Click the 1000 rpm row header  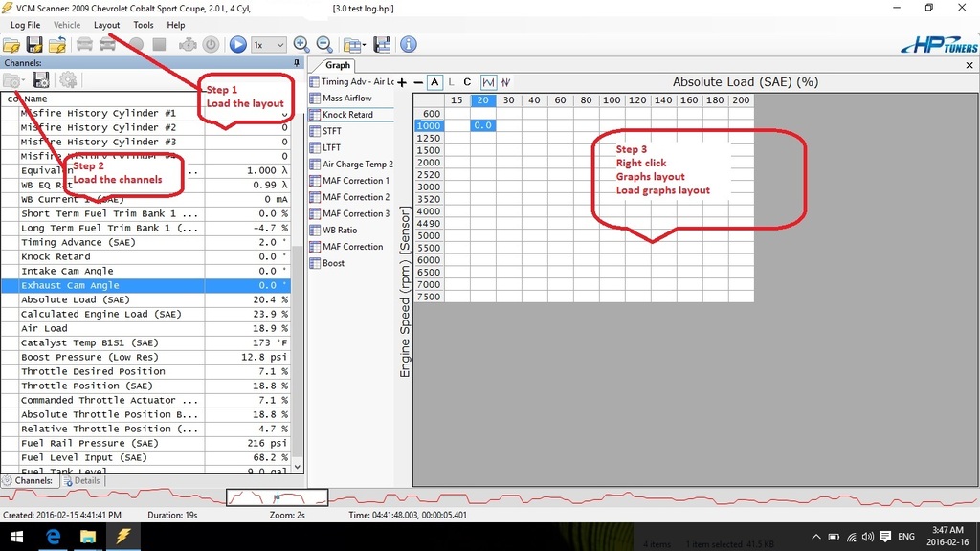coord(429,125)
